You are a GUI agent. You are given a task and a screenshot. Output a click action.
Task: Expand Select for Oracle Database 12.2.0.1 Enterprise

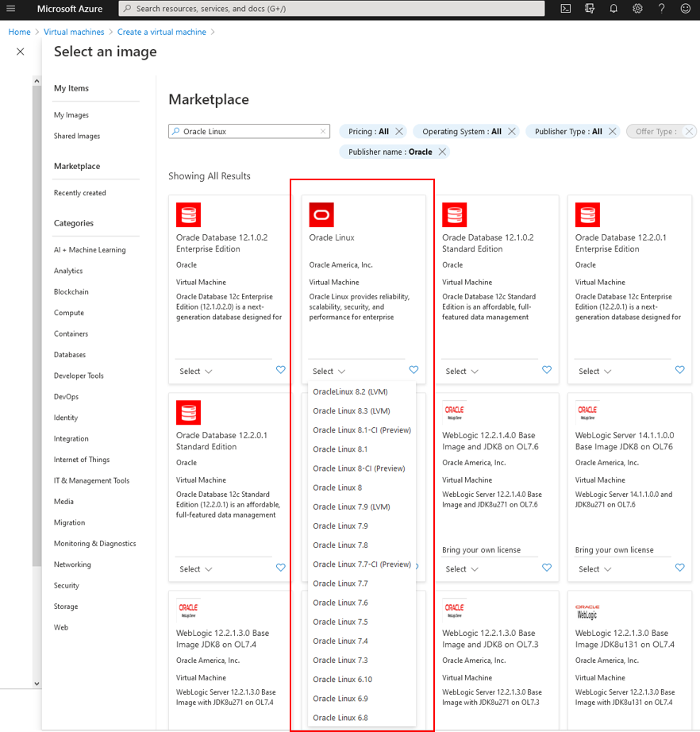click(594, 371)
